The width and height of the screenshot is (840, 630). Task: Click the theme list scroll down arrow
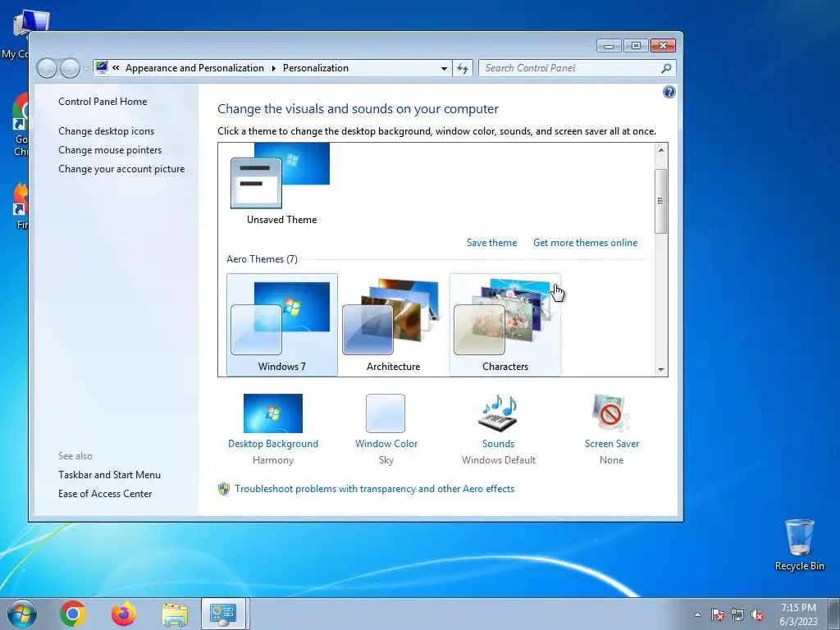click(x=661, y=370)
